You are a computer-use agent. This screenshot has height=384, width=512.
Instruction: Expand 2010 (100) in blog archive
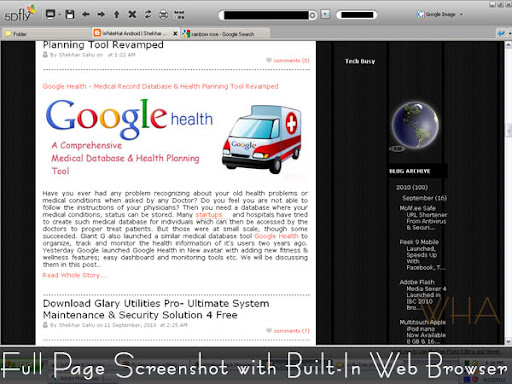pos(412,187)
